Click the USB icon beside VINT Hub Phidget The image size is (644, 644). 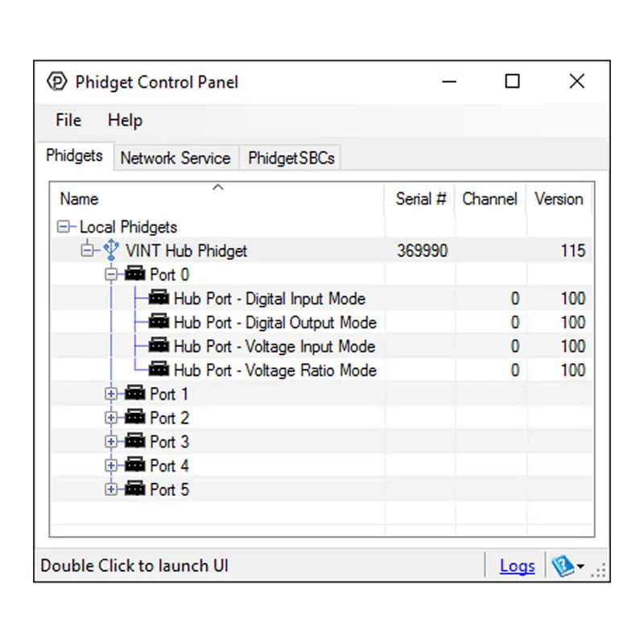click(111, 250)
